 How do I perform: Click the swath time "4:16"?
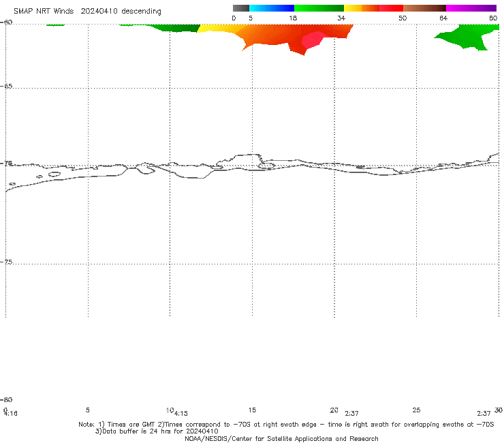tap(11, 414)
